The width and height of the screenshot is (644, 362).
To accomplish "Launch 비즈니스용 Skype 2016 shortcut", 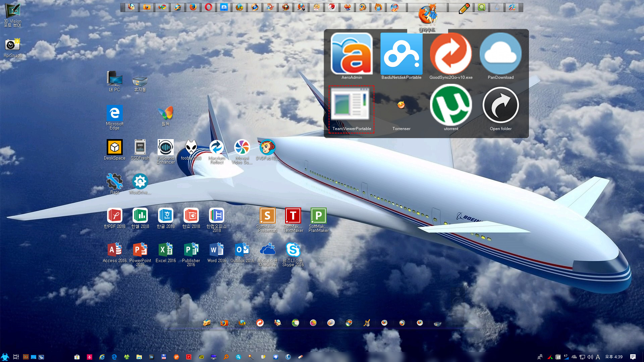I will (293, 254).
